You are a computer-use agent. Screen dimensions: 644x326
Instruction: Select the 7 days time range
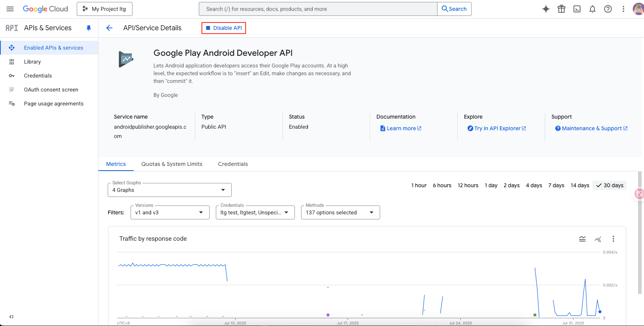coord(556,185)
